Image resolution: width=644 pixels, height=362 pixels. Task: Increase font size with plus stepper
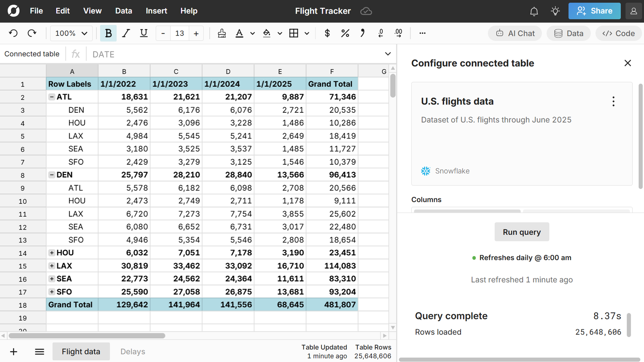click(196, 33)
